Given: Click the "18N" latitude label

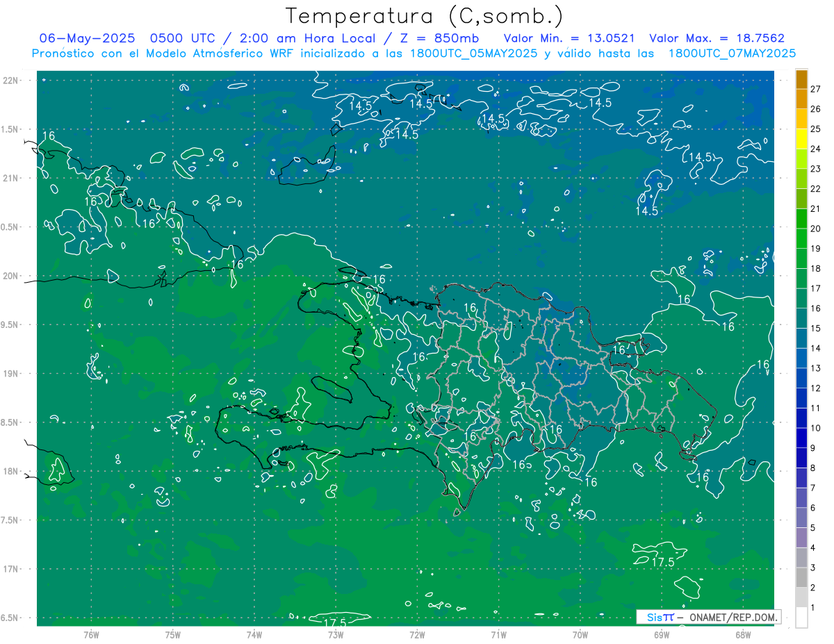Looking at the screenshot, I should pos(11,472).
